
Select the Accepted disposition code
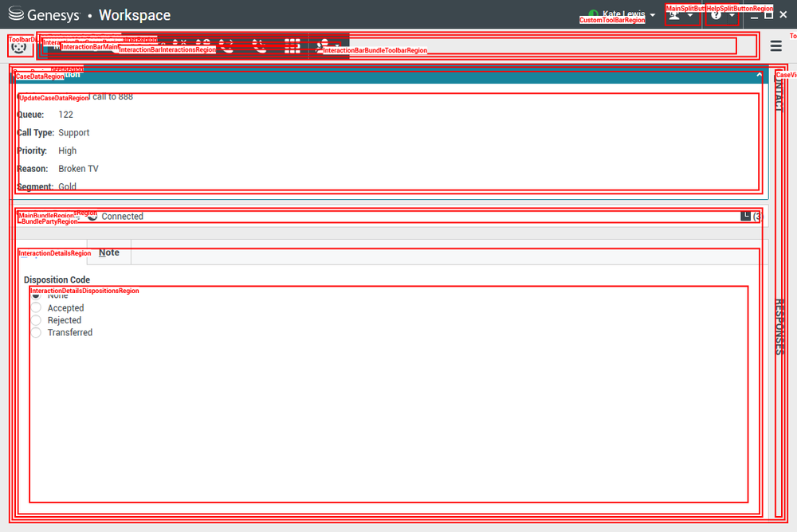click(36, 308)
